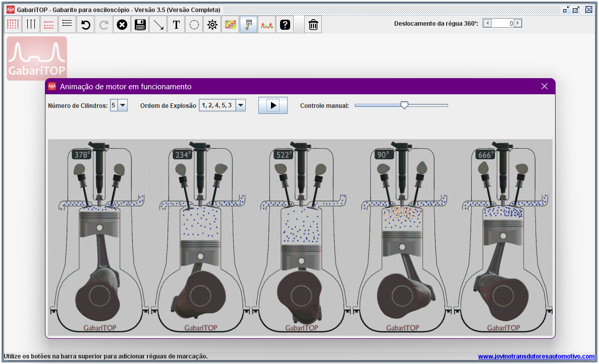Open Ordem de Explosão dropdown
599x364 pixels.
click(x=241, y=105)
